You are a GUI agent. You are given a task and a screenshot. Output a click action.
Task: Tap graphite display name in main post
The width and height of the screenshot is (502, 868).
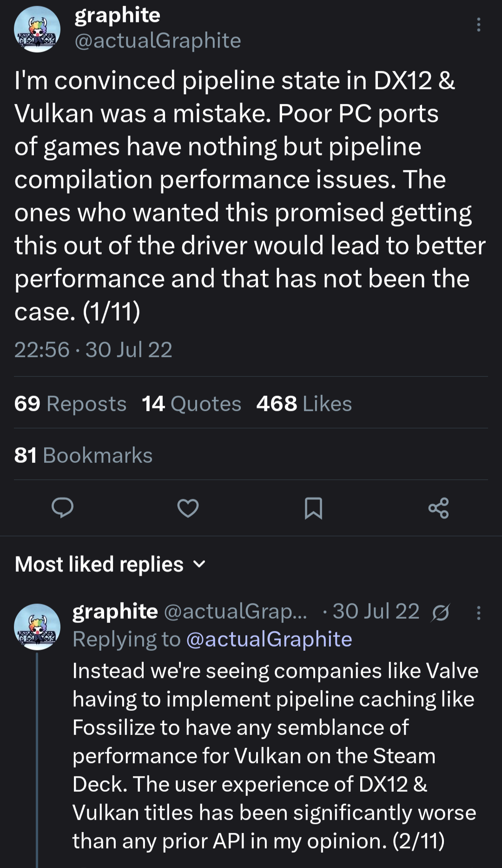[x=117, y=15]
